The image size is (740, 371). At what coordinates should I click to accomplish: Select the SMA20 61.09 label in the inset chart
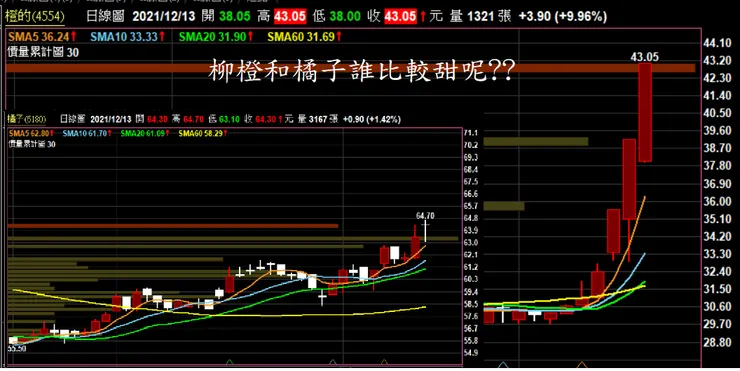pos(145,134)
